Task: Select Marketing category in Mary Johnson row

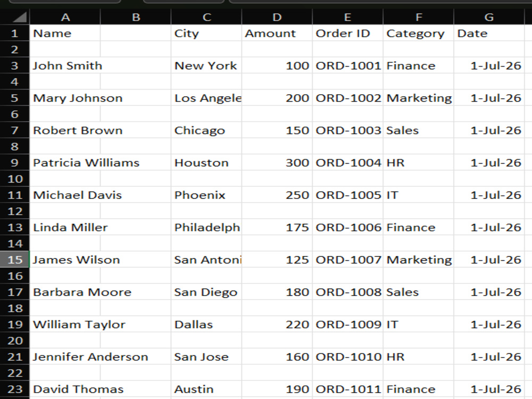Action: (418, 98)
